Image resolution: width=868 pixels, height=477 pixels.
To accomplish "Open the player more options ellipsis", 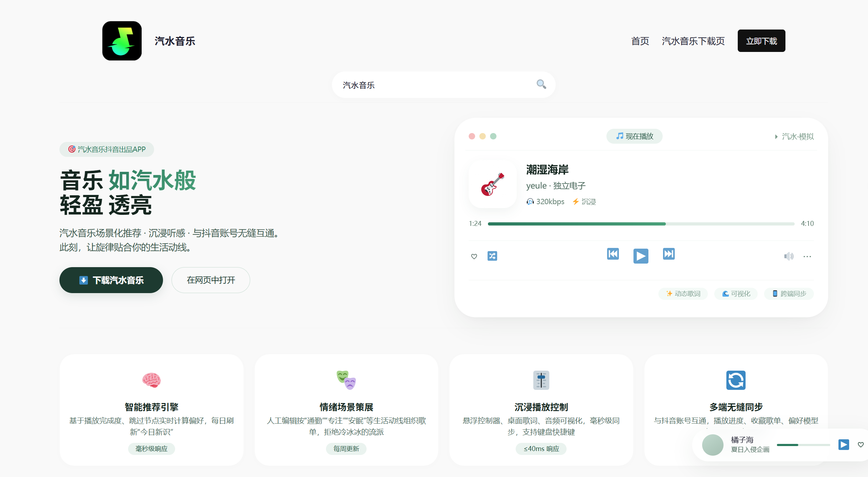I will pos(807,256).
